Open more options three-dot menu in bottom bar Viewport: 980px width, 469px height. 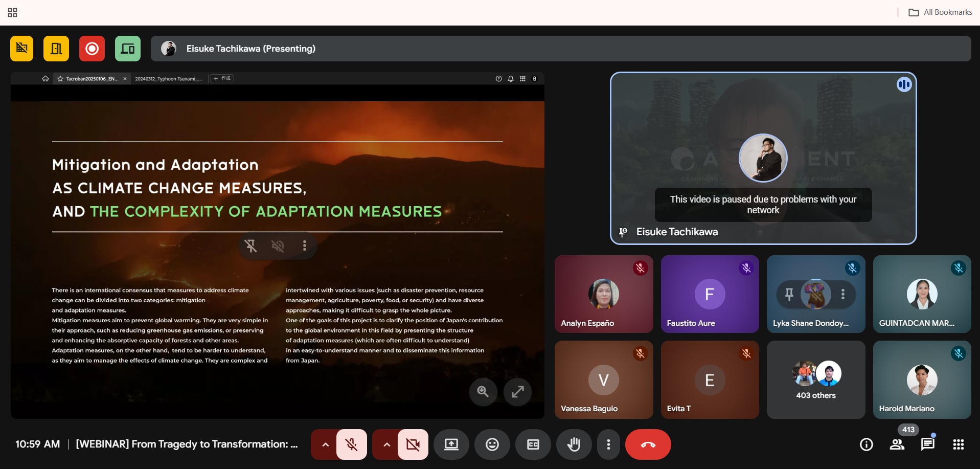point(608,444)
